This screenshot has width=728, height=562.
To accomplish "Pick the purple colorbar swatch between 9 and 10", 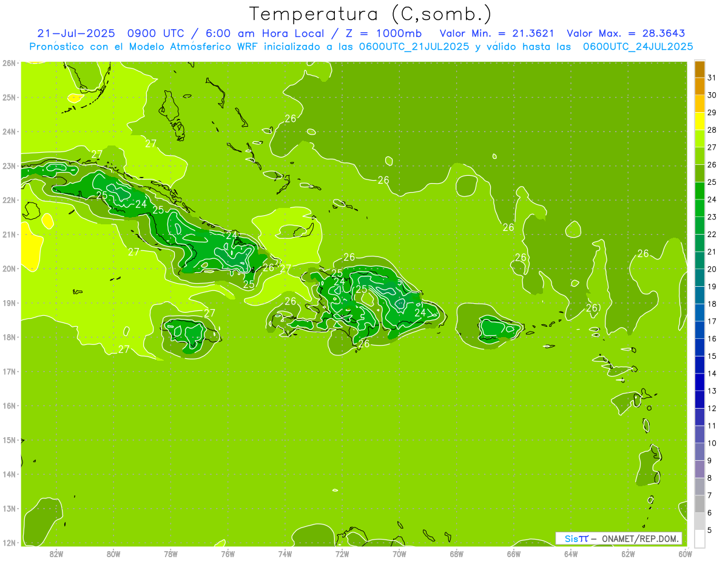I will tap(699, 452).
